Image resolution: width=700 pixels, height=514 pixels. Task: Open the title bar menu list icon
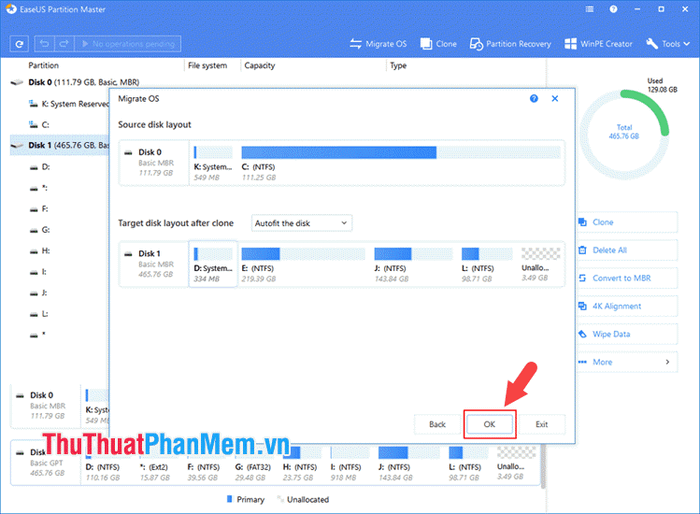point(589,9)
